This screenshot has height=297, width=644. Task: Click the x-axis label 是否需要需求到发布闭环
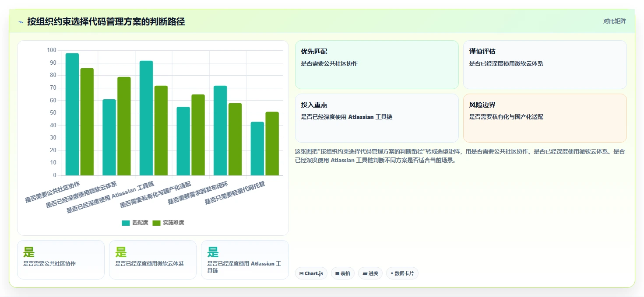tap(198, 193)
